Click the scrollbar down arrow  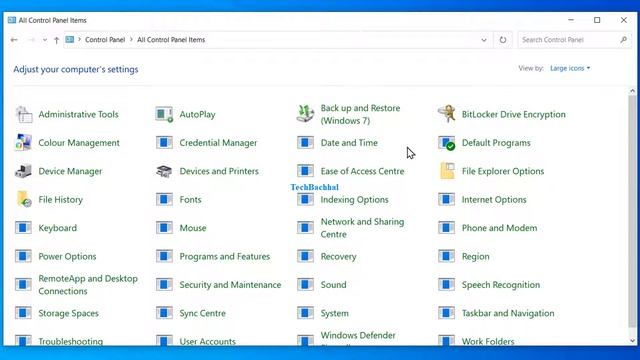click(632, 341)
